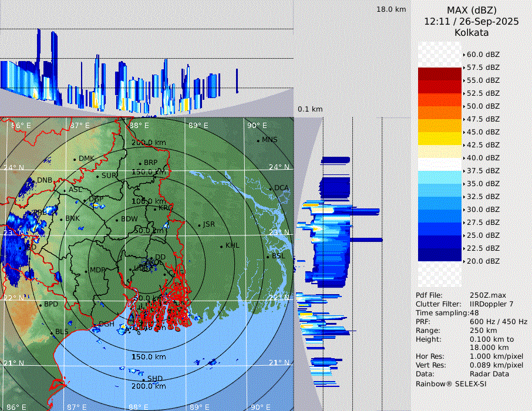532x411 pixels.
Task: Click the MAX (dBZ) title text
Action: 472,10
